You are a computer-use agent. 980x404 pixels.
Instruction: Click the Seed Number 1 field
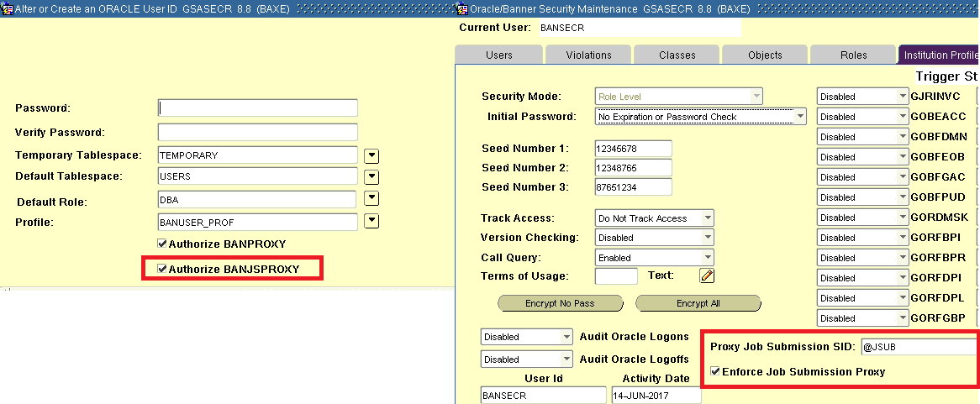[x=633, y=149]
